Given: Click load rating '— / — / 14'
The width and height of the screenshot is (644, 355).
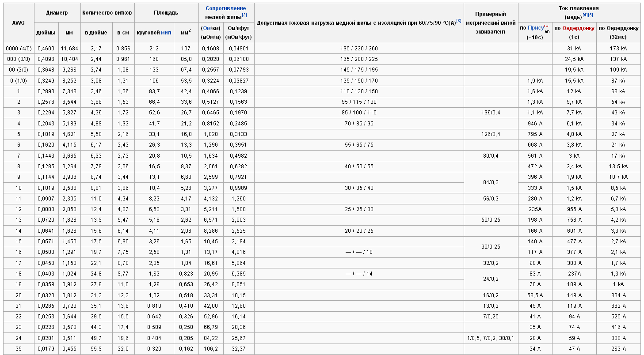Looking at the screenshot, I should pyautogui.click(x=359, y=274).
